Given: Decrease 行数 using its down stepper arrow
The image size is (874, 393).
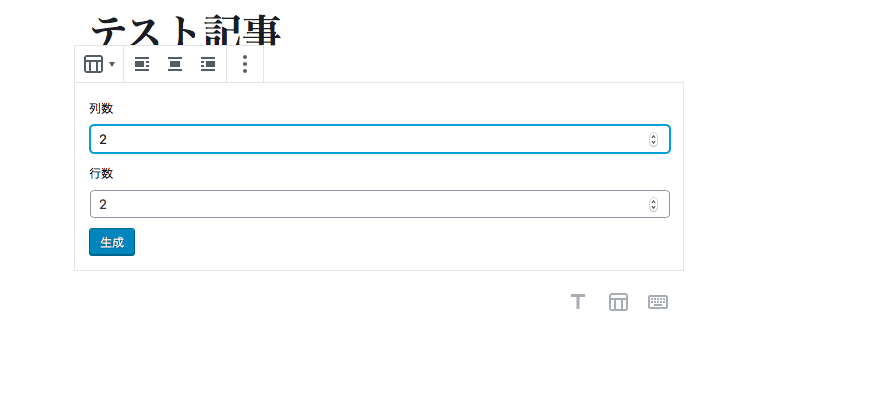Looking at the screenshot, I should pyautogui.click(x=653, y=208).
